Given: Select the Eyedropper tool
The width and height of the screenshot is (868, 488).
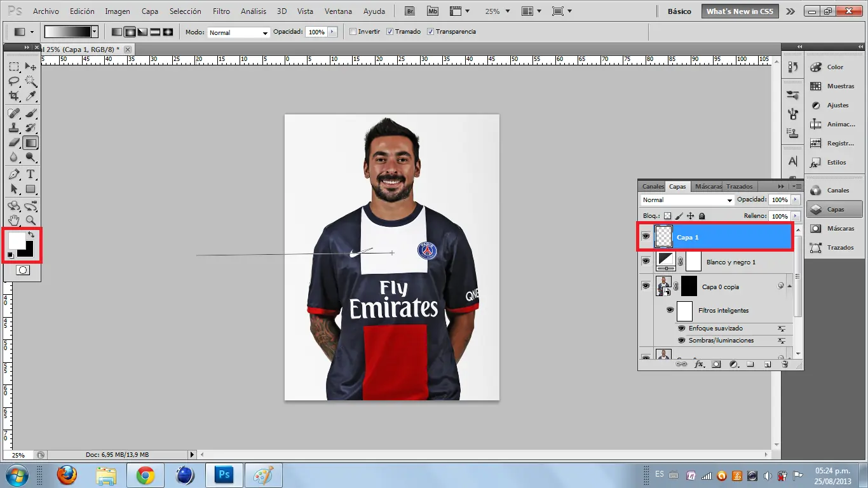Looking at the screenshot, I should (x=31, y=96).
